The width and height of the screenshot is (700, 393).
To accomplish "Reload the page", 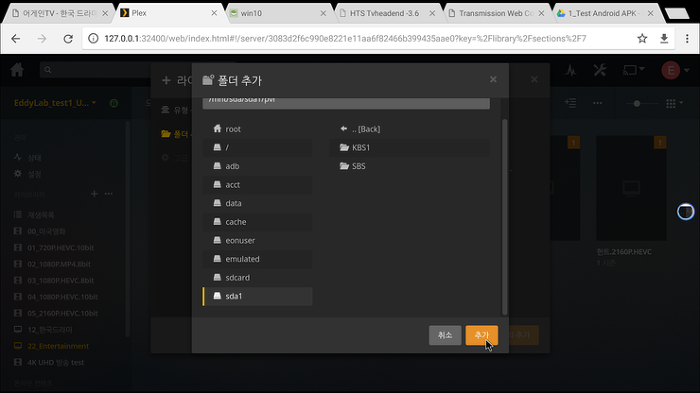I will (x=68, y=39).
